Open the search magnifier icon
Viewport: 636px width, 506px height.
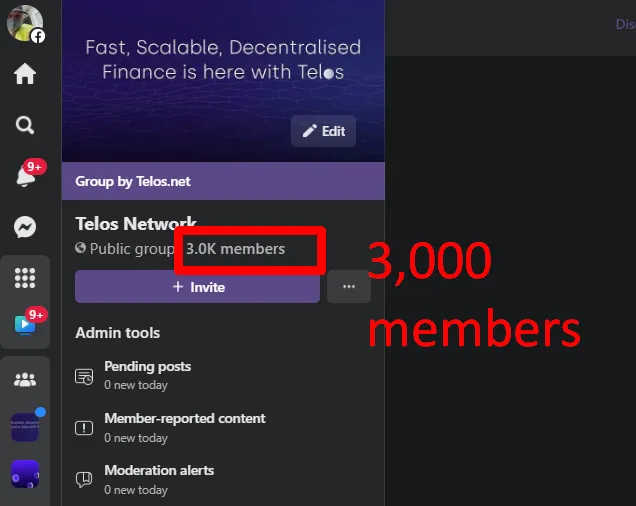point(25,125)
